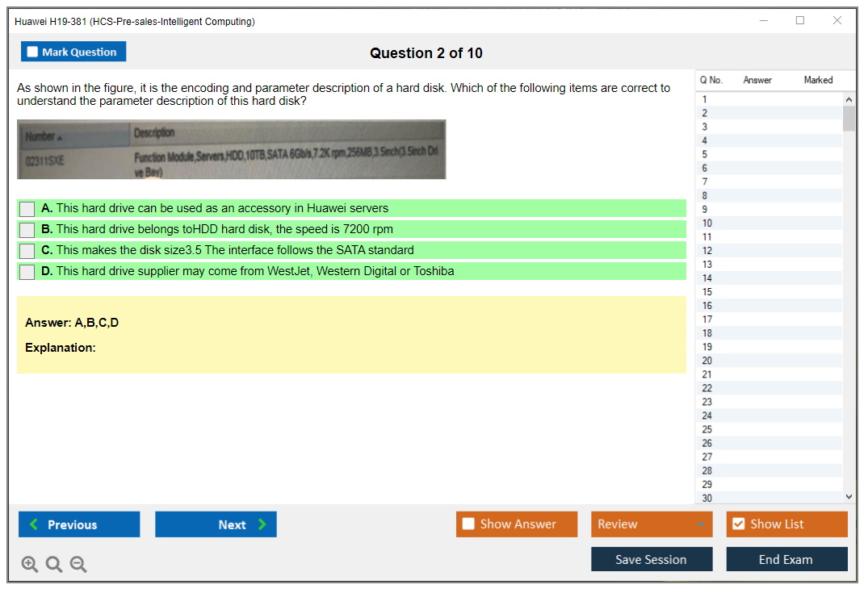Enable the Show Answer checkbox
The width and height of the screenshot is (868, 593).
[x=469, y=524]
